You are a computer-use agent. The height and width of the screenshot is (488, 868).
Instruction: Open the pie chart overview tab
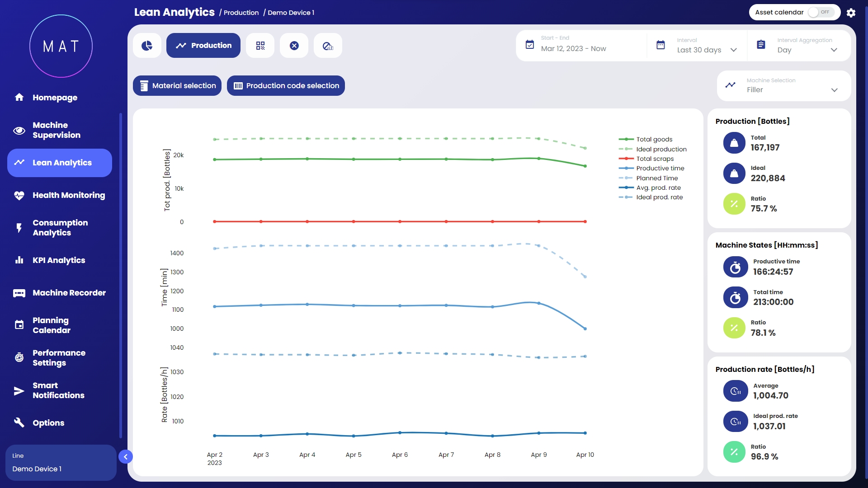coord(147,46)
